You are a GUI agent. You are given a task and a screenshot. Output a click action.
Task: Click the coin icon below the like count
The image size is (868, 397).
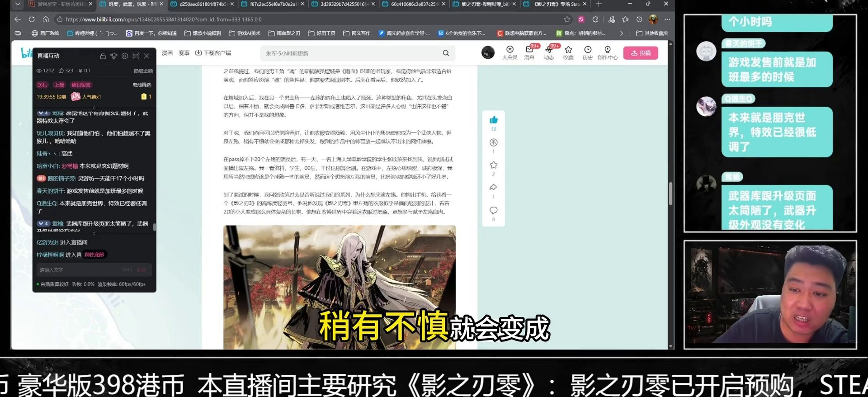(x=493, y=142)
